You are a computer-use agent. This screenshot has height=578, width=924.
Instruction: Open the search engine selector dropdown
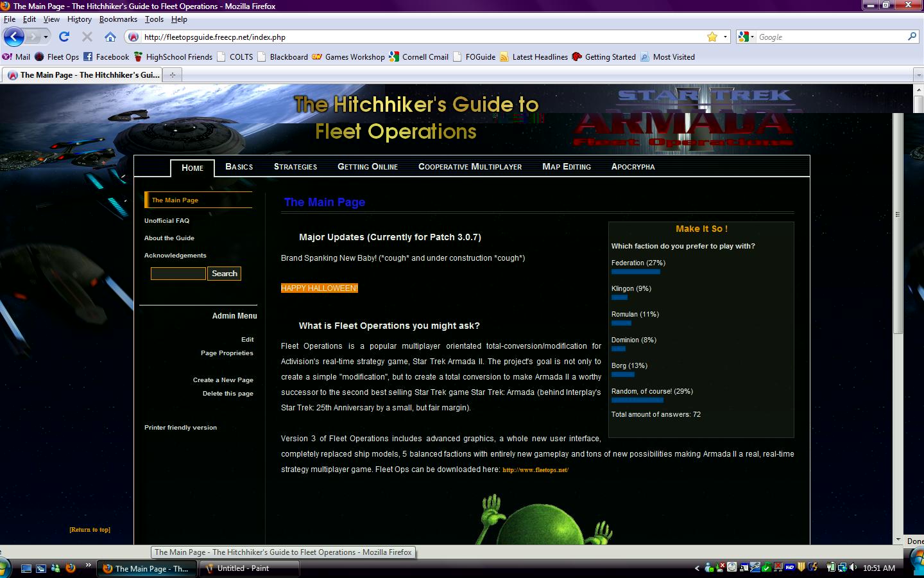click(x=746, y=37)
